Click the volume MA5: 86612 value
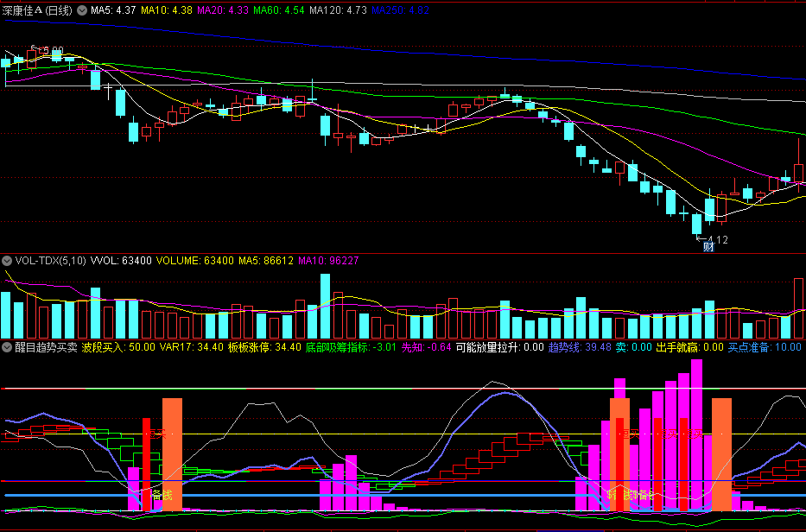The height and width of the screenshot is (532, 806). coord(266,261)
